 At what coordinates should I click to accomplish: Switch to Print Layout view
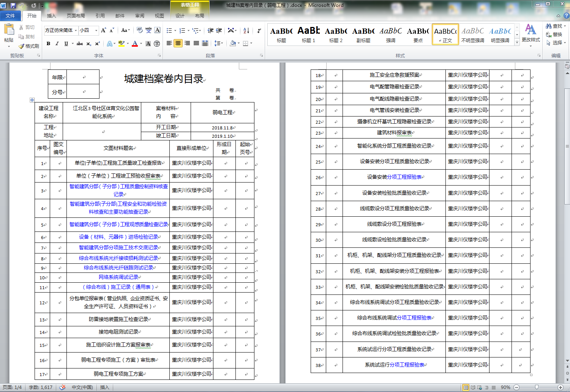466,387
